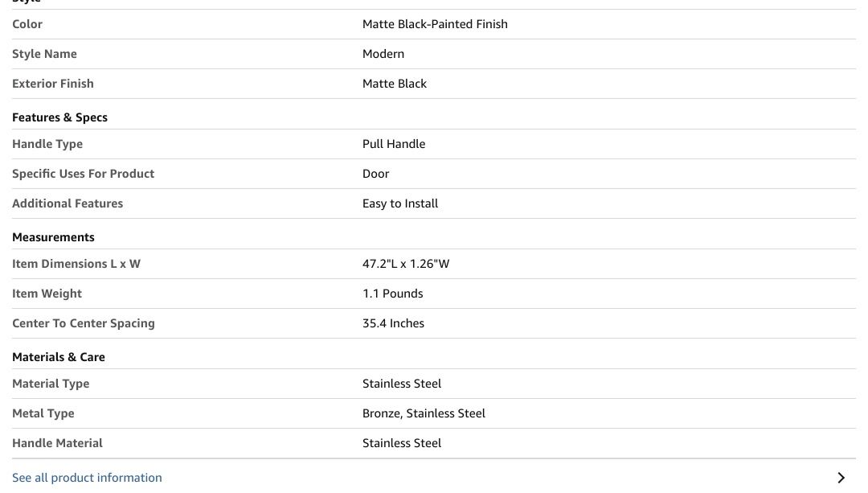This screenshot has width=868, height=493.
Task: Click the Easy to Install value
Action: pos(400,203)
